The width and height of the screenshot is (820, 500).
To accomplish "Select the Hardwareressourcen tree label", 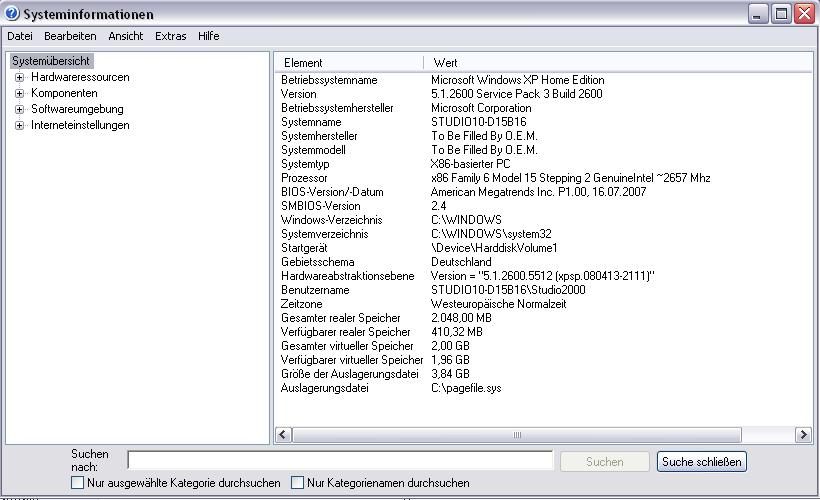I will [x=80, y=77].
